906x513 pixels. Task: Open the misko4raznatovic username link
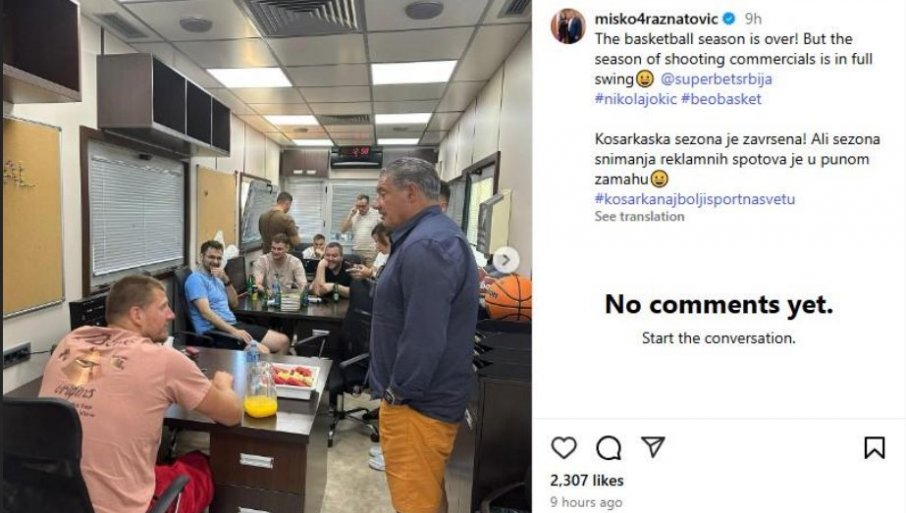[x=656, y=18]
